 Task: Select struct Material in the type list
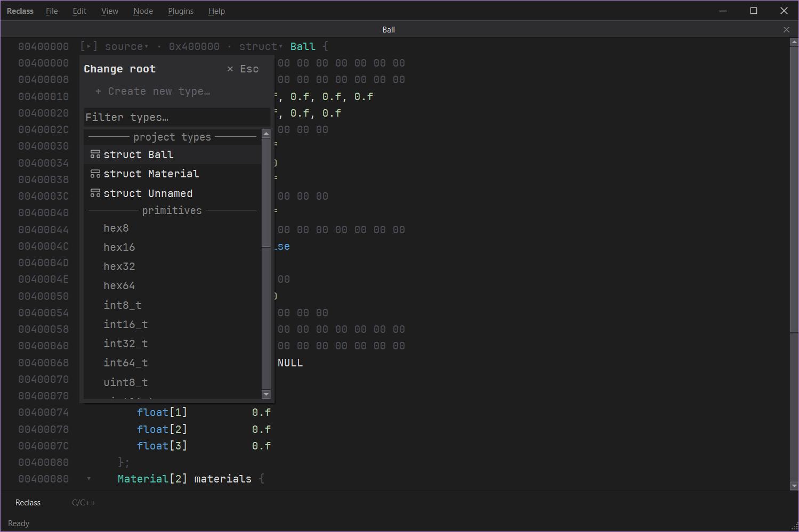pos(173,174)
